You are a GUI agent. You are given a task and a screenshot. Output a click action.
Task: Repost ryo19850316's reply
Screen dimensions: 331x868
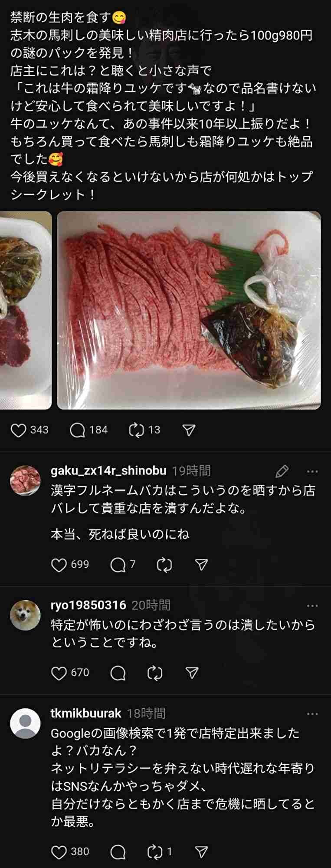(x=155, y=673)
